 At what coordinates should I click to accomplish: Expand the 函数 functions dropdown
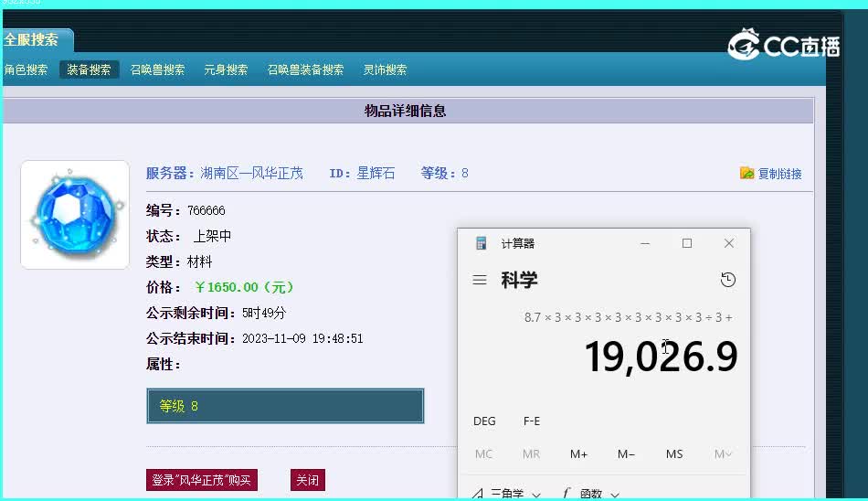[x=591, y=494]
